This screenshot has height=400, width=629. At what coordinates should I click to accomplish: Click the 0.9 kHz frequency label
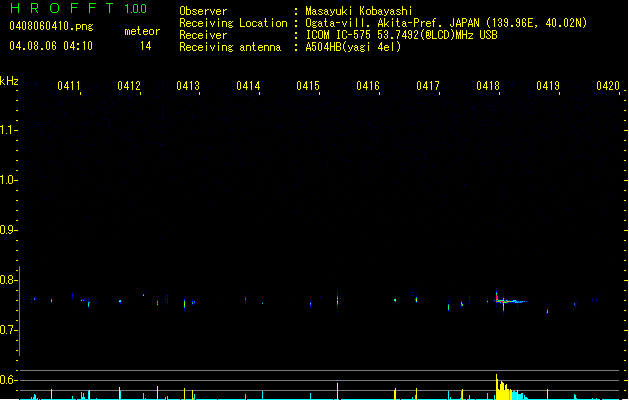8,230
